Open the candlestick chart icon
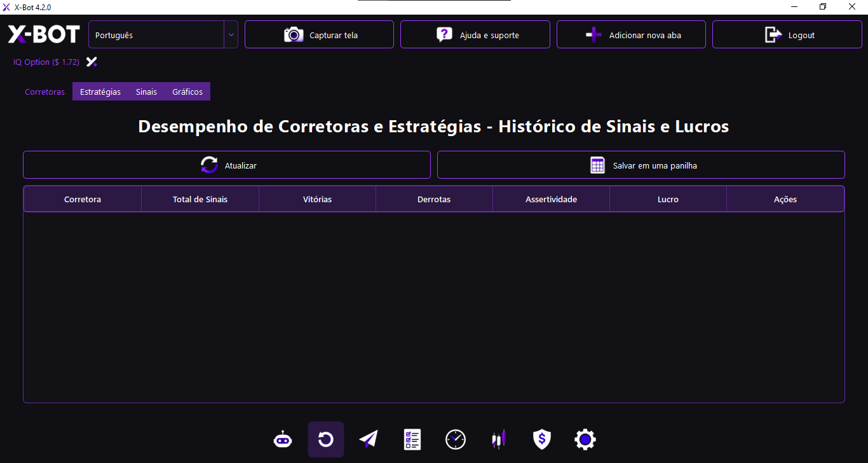Viewport: 868px width, 463px height. (499, 439)
